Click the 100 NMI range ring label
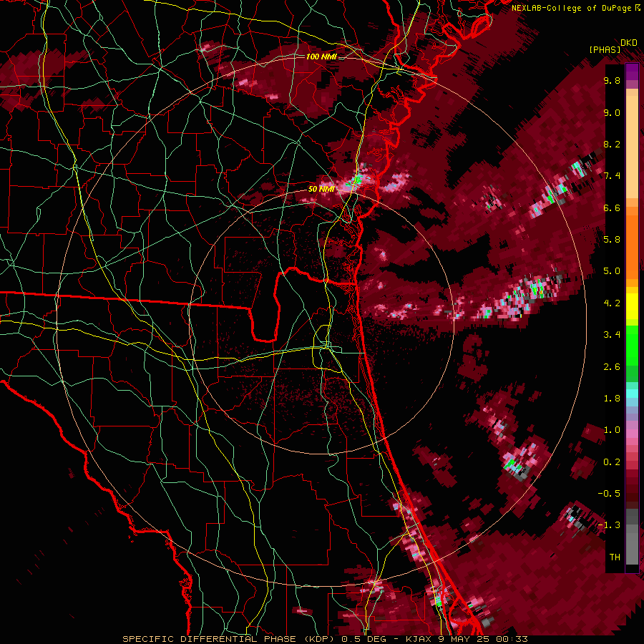 coord(321,57)
